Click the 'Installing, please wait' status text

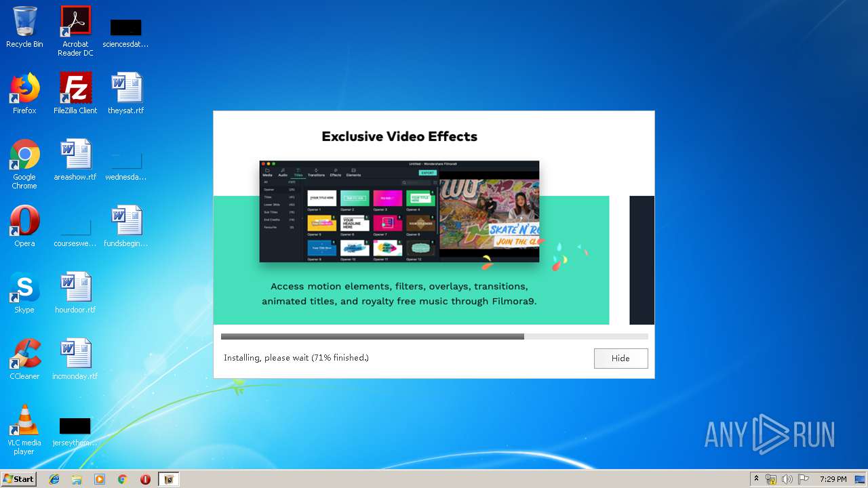[x=296, y=358]
